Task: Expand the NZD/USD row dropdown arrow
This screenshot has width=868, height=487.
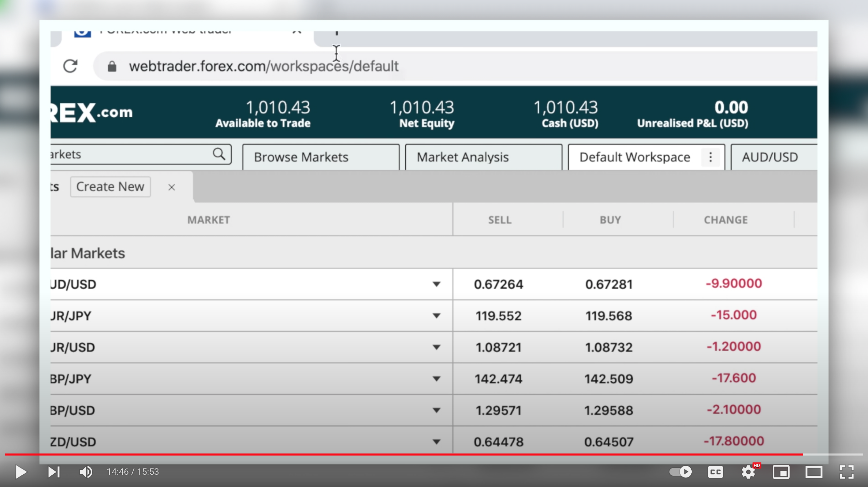Action: coord(436,442)
